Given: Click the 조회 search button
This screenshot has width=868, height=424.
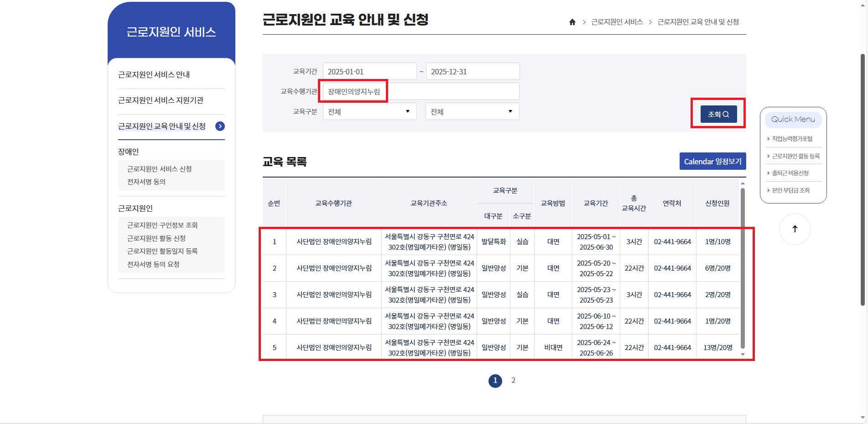Looking at the screenshot, I should [718, 114].
